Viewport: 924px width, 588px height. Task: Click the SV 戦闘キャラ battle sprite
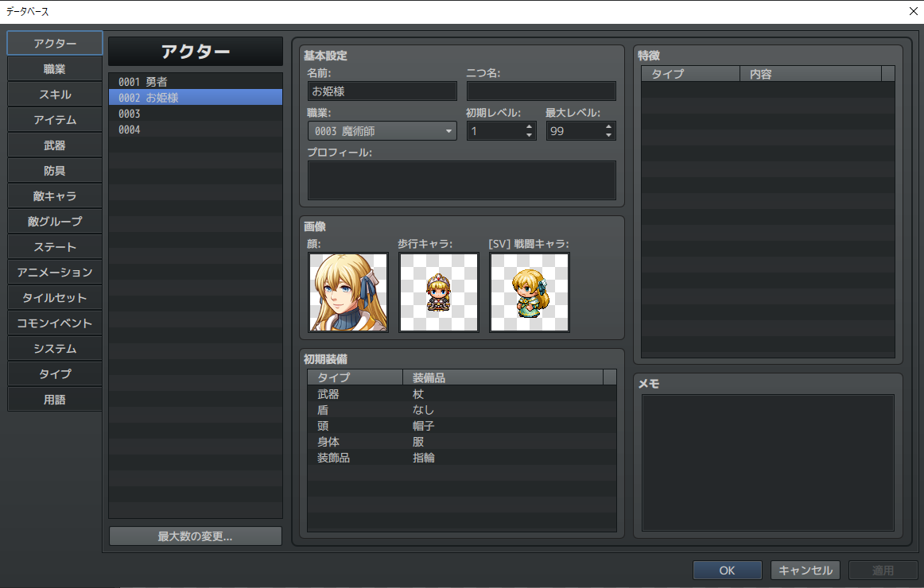(x=529, y=292)
